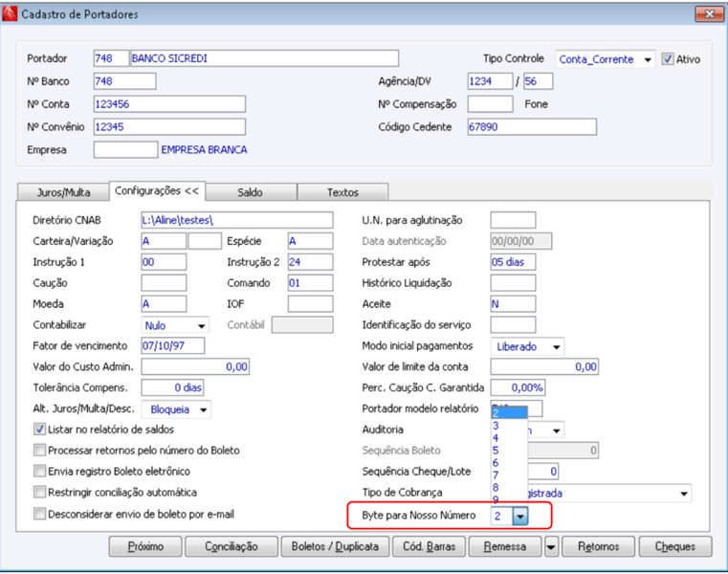Click Byte para Nosso Número dropdown arrow
Screen dimensions: 728x574
click(x=520, y=516)
